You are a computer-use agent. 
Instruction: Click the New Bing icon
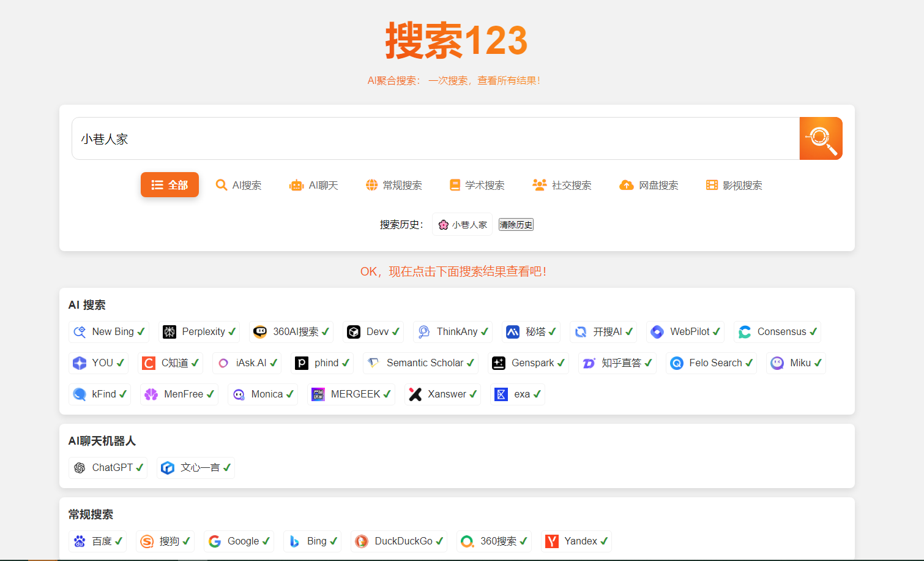pyautogui.click(x=80, y=332)
